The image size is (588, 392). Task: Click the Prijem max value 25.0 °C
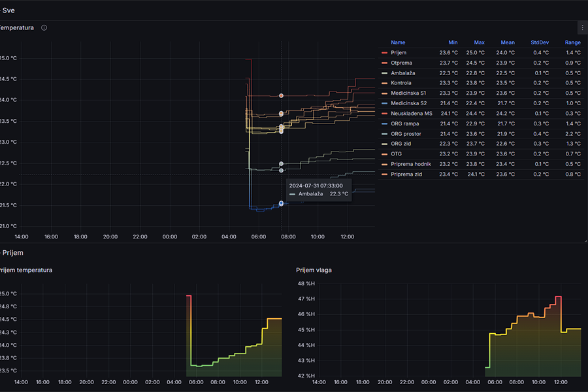[475, 53]
